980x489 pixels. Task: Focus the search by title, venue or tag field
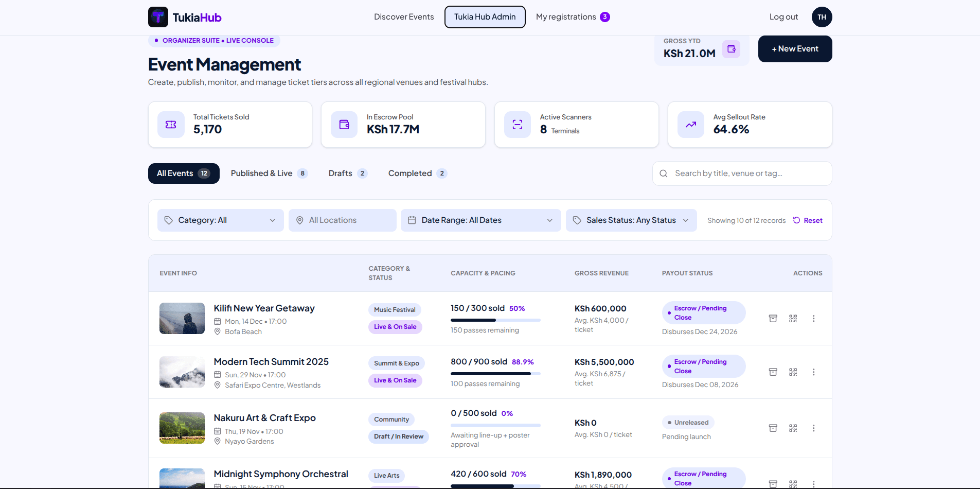(x=742, y=173)
